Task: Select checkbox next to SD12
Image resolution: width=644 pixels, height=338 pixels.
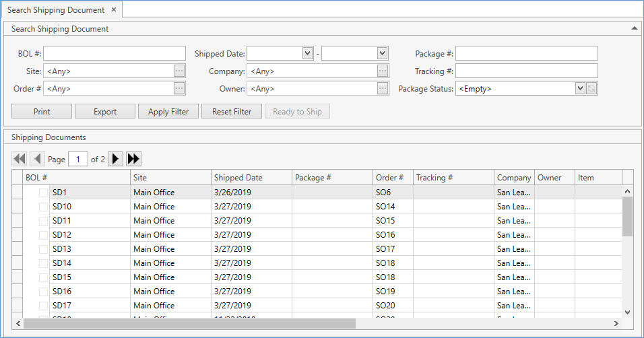Action: (x=44, y=235)
